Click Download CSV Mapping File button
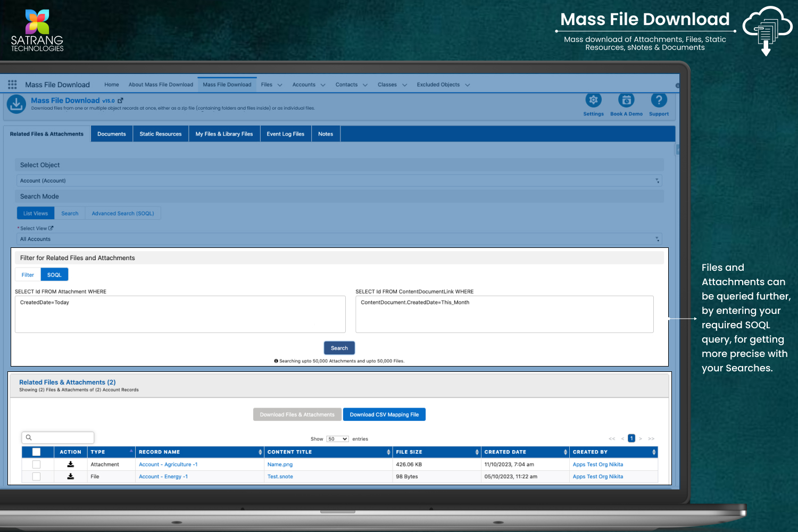Viewport: 798px width, 532px height. pyautogui.click(x=384, y=414)
